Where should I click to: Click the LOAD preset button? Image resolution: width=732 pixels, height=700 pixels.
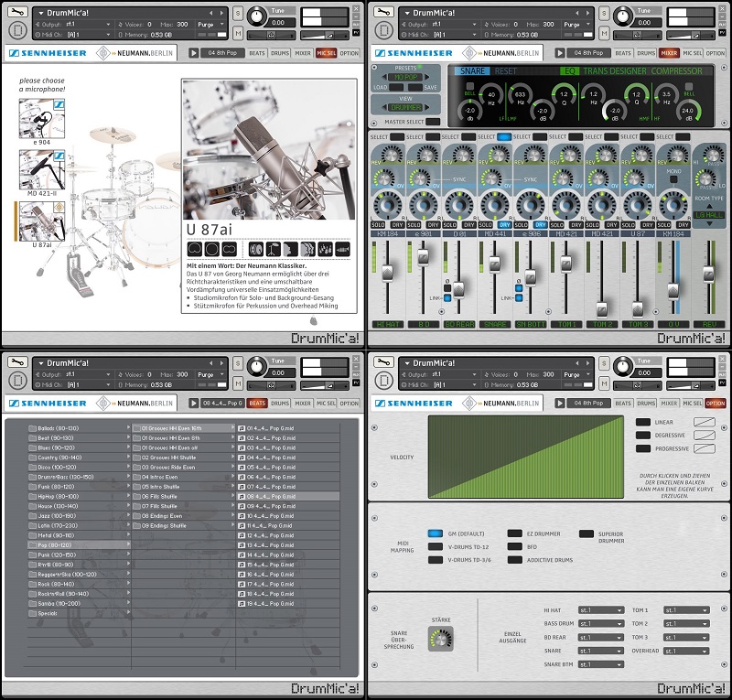tap(396, 87)
